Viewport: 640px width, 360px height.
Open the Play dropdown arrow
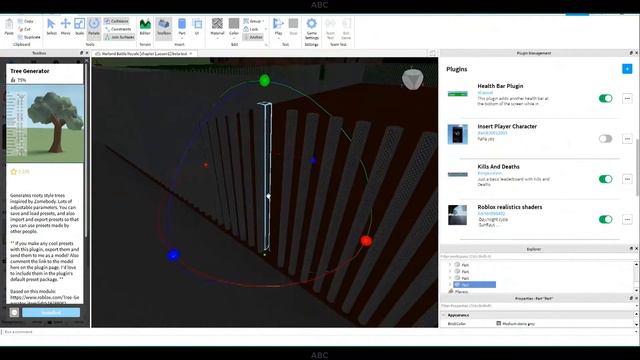pos(278,38)
